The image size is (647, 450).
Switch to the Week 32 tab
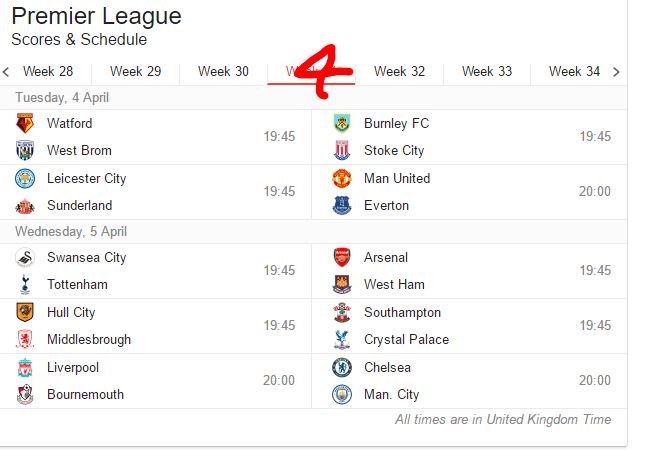click(399, 71)
